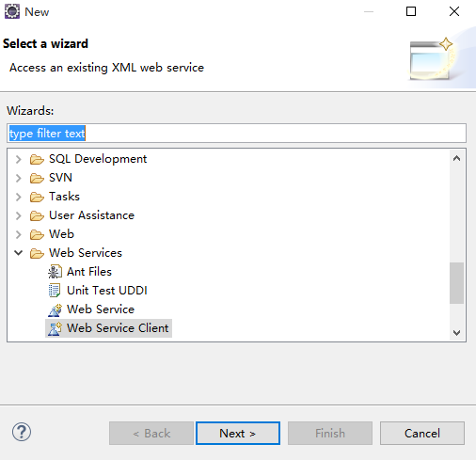476x460 pixels.
Task: Click the Next > button
Action: tap(238, 433)
